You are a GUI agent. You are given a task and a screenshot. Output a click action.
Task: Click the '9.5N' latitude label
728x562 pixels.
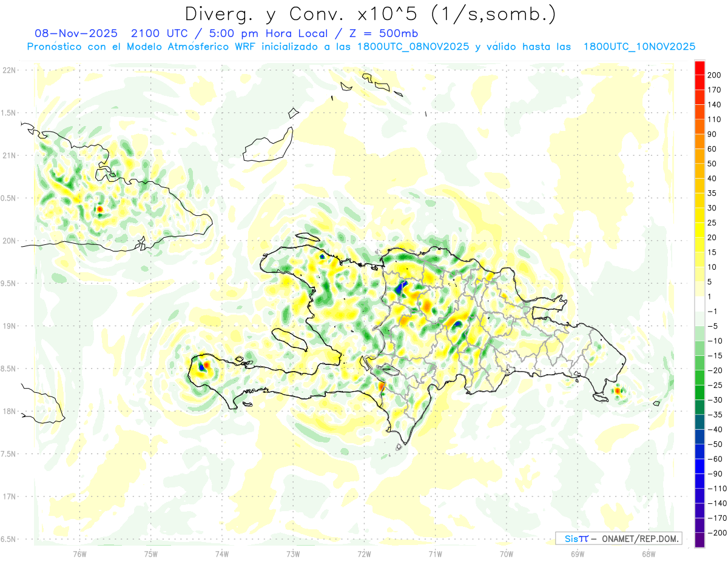[x=7, y=283]
